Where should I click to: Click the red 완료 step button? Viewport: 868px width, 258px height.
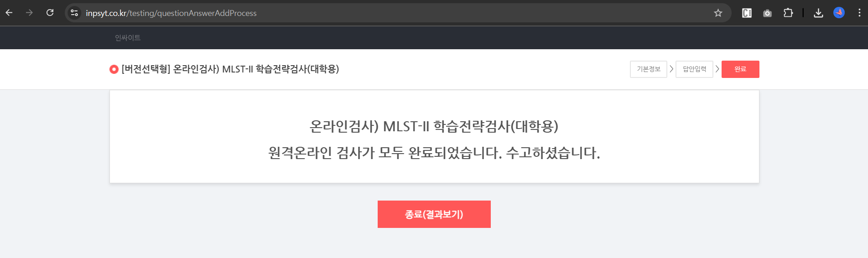740,69
